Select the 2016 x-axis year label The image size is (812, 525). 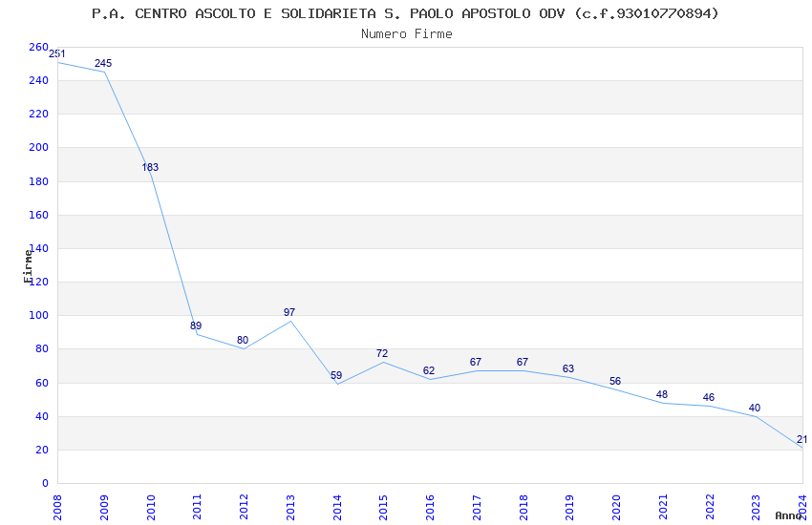point(430,507)
